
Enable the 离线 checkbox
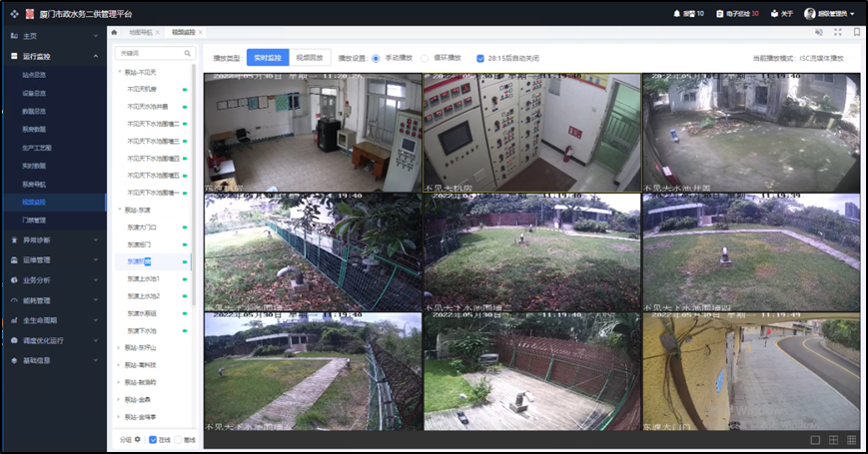pyautogui.click(x=178, y=439)
